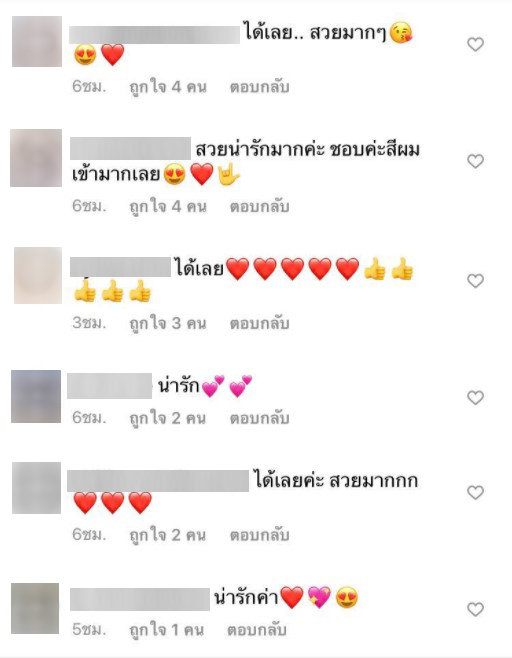The height and width of the screenshot is (658, 512).
Task: Reply to the first comment (ตอบกลับ)
Action: (259, 87)
